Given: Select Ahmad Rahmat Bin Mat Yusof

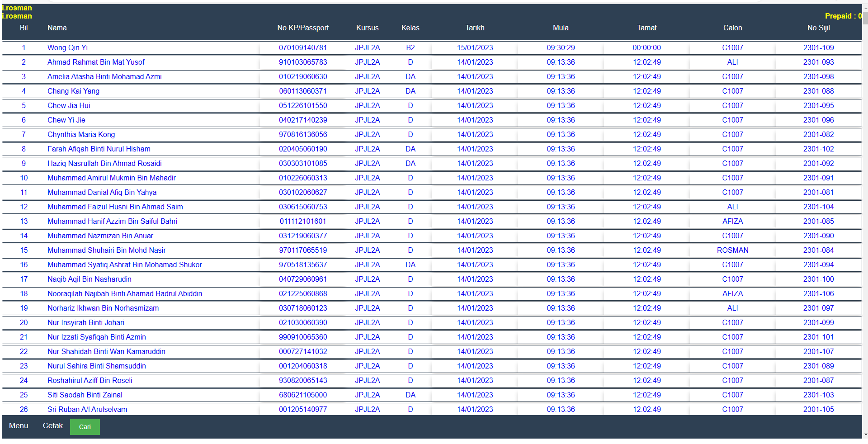Looking at the screenshot, I should point(96,62).
